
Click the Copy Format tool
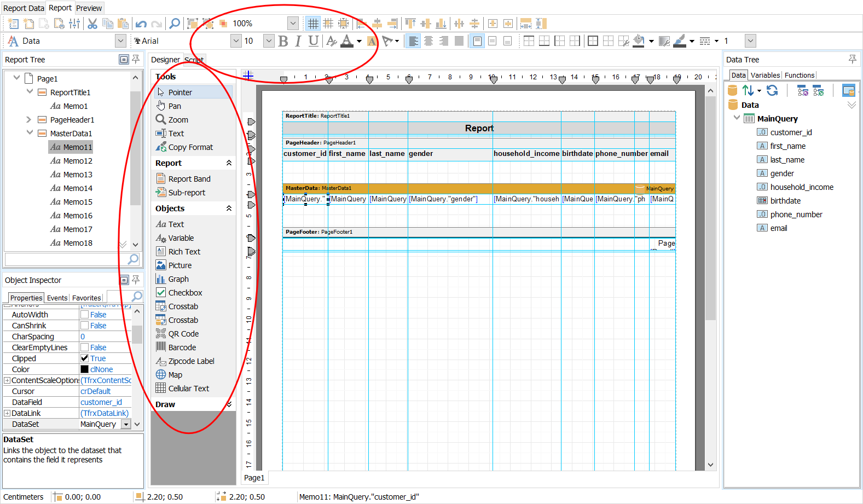tap(190, 147)
